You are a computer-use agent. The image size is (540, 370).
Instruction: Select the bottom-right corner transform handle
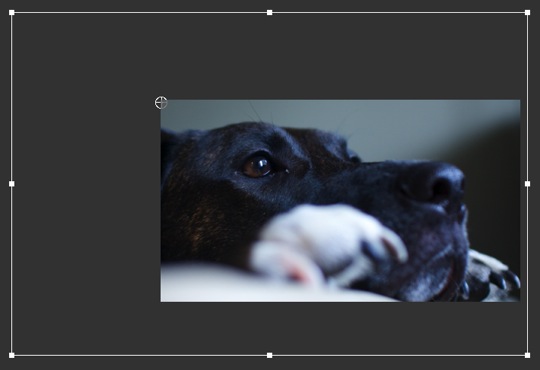pos(528,355)
